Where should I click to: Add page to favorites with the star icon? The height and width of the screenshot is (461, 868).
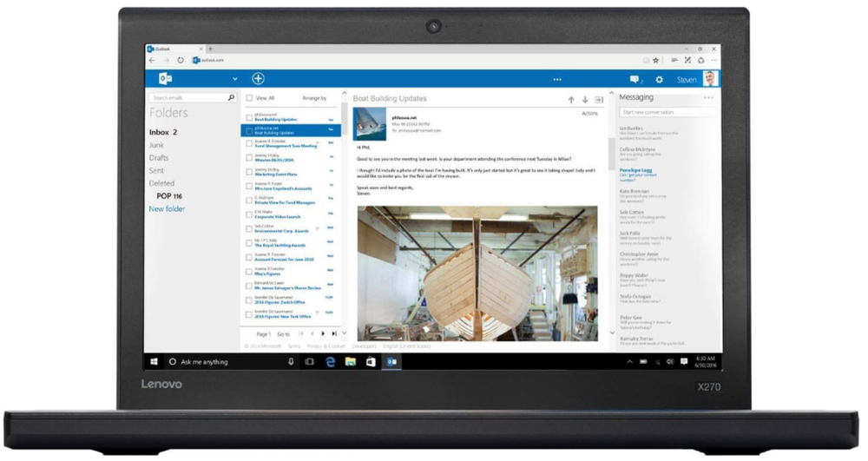tap(656, 60)
